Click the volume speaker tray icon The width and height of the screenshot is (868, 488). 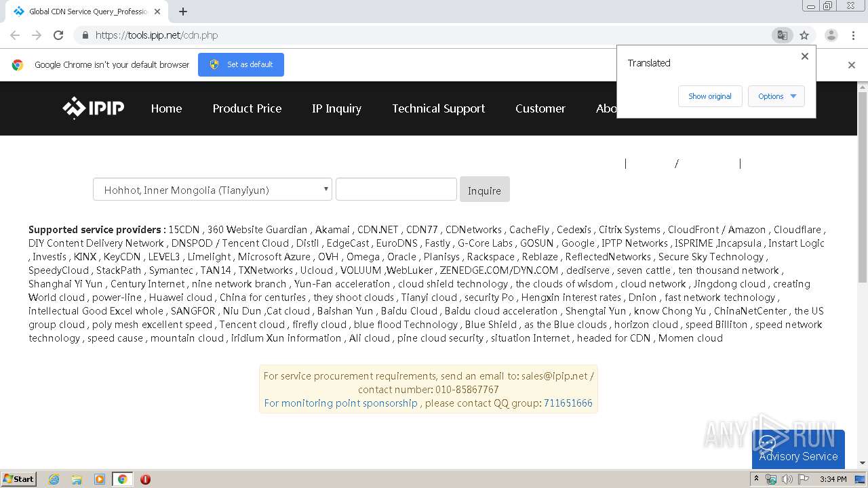(787, 479)
